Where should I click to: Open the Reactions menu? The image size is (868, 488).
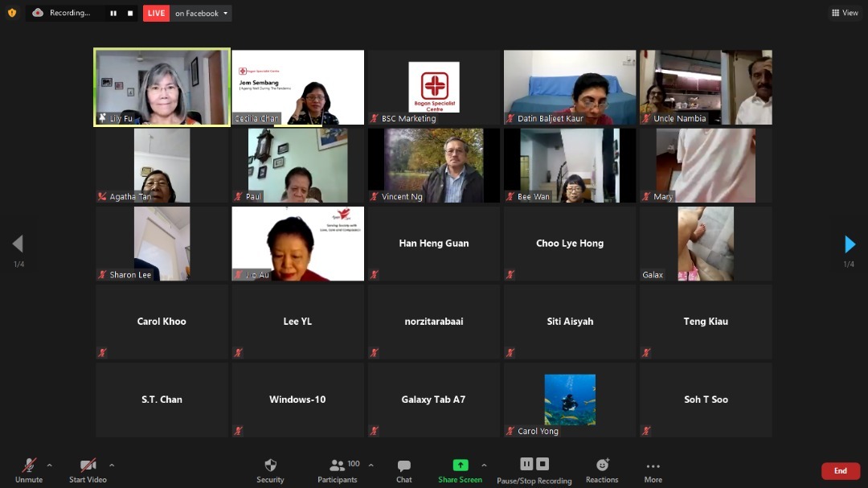602,465
